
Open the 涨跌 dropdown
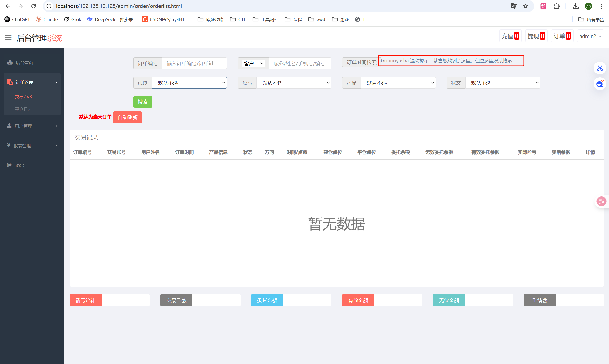(x=189, y=83)
